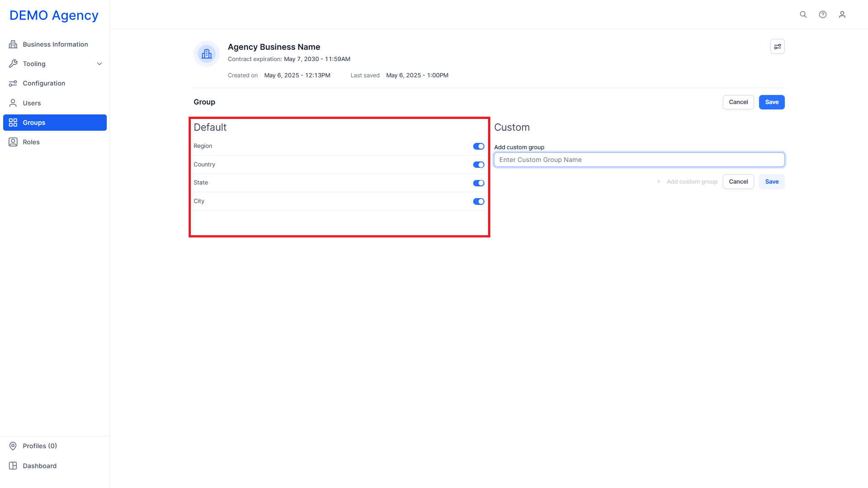This screenshot has width=868, height=488.
Task: Turn off the State group switch
Action: point(479,183)
